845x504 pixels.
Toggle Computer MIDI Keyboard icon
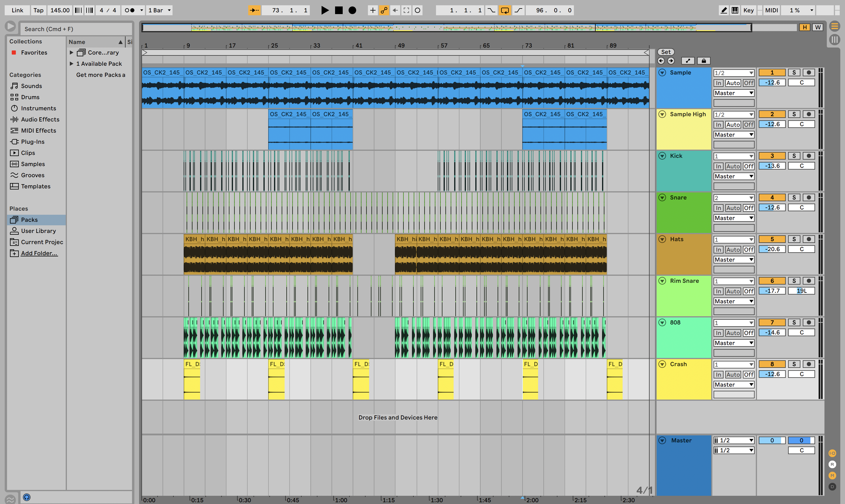(735, 10)
